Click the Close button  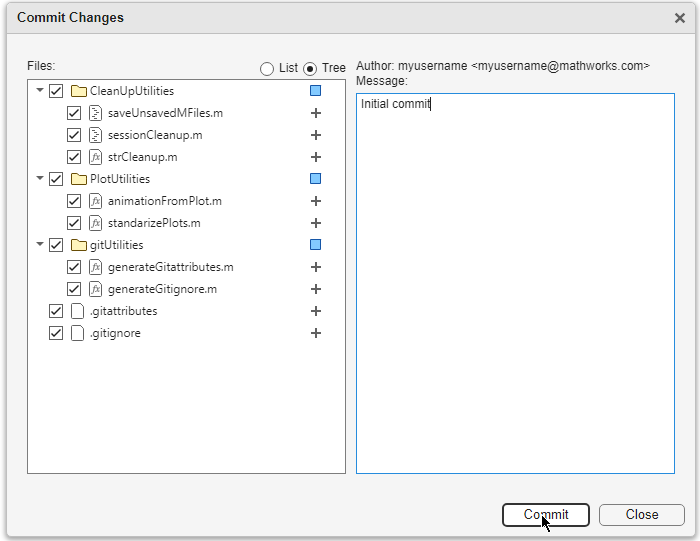coord(641,515)
